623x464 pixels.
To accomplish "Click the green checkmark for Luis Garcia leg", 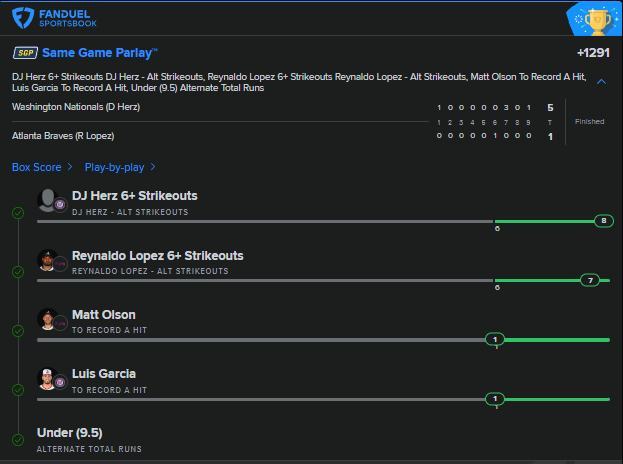I will (18, 390).
